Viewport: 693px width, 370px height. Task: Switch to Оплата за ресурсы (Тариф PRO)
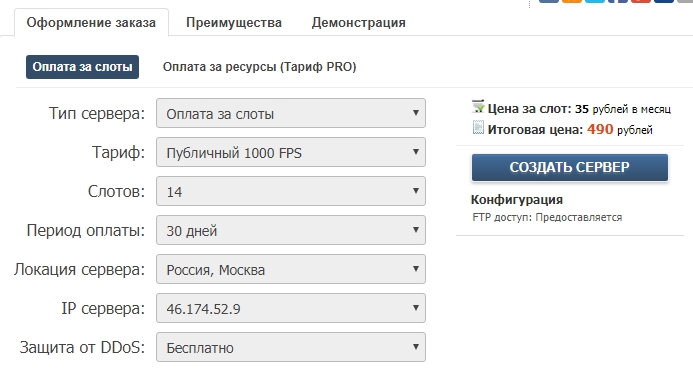[259, 67]
